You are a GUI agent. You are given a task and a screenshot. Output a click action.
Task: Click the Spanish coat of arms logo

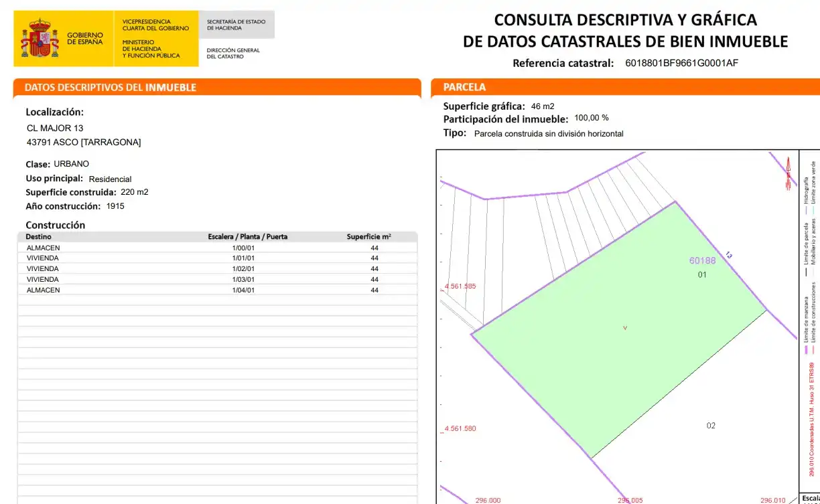[40, 38]
